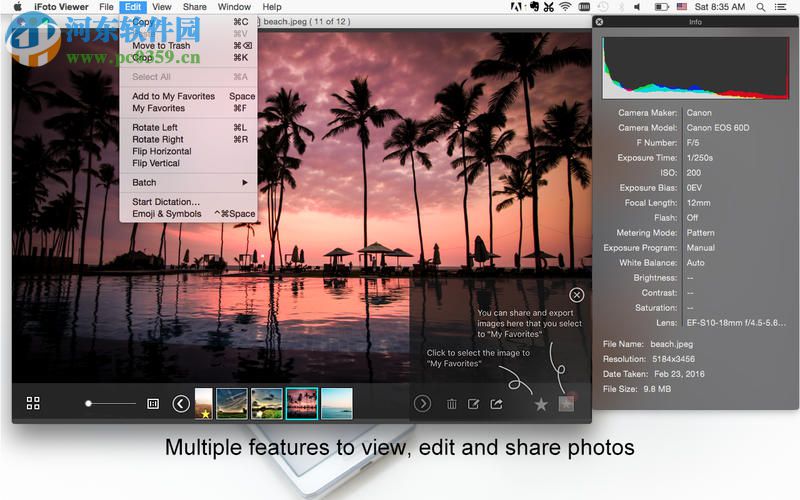This screenshot has height=500, width=800.
Task: Click the histogram graph in Info
Action: 695,67
